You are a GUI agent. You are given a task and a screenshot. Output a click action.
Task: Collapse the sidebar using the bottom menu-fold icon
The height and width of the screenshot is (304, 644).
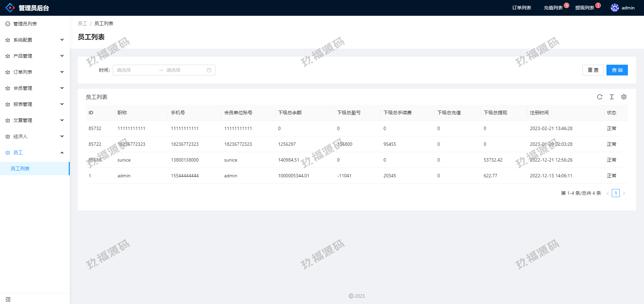[8, 299]
